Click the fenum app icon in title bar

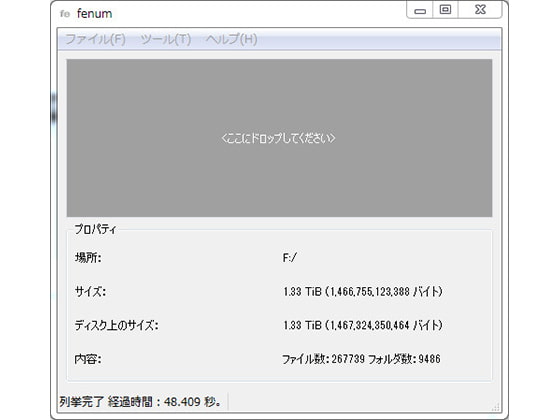pyautogui.click(x=65, y=14)
